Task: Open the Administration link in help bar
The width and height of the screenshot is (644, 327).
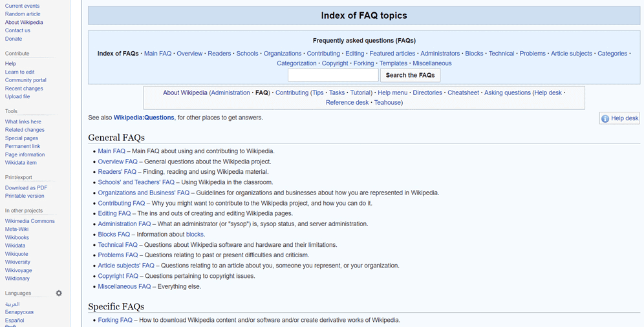Action: tap(230, 92)
